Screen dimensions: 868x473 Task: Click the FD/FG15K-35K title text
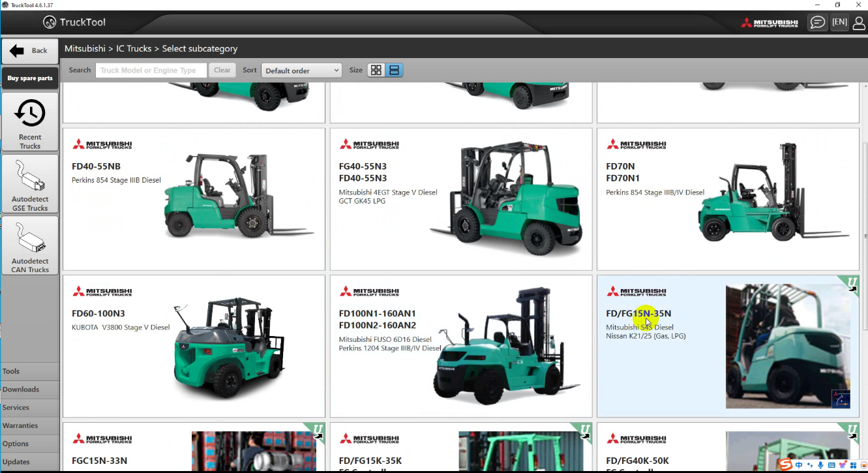tap(370, 461)
